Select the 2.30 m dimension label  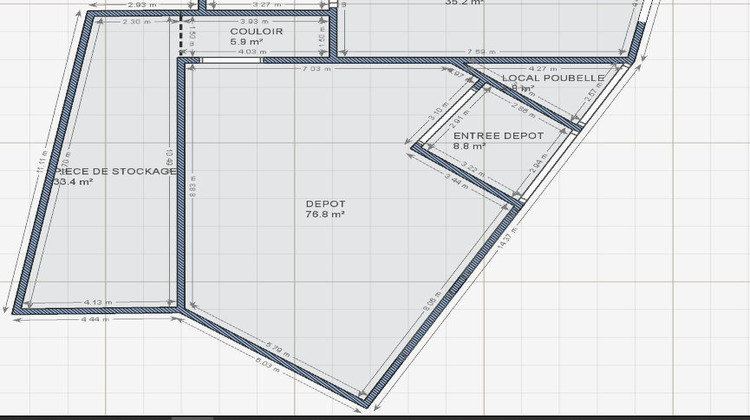click(x=130, y=21)
